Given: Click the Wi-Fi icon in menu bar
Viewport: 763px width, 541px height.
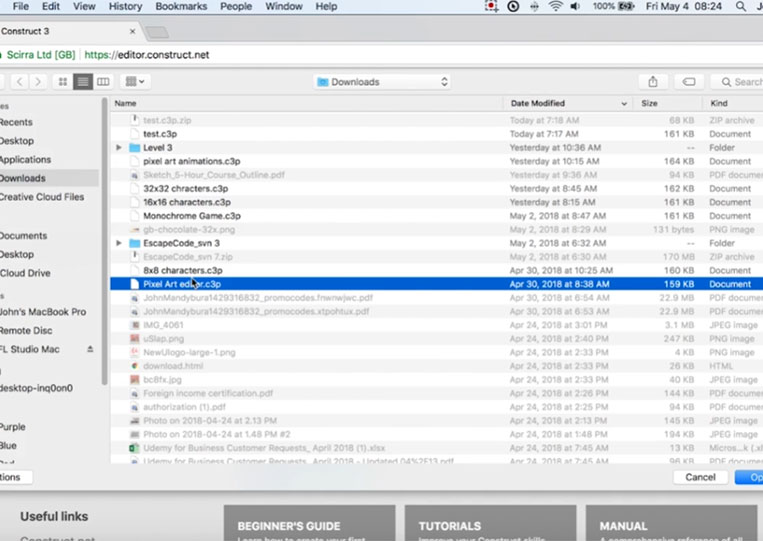Looking at the screenshot, I should click(555, 6).
